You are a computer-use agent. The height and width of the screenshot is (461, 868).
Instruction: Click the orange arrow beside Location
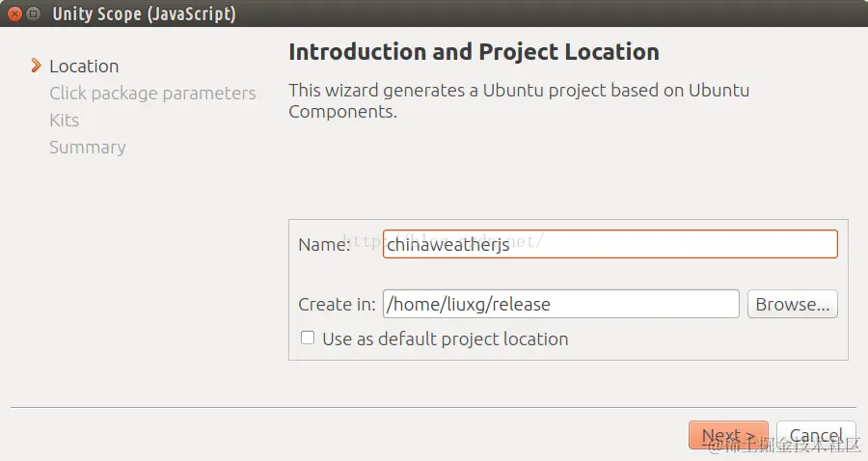[36, 66]
